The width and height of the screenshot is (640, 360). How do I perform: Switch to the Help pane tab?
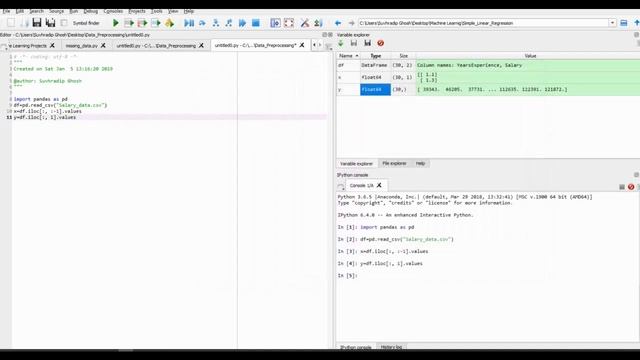point(420,163)
